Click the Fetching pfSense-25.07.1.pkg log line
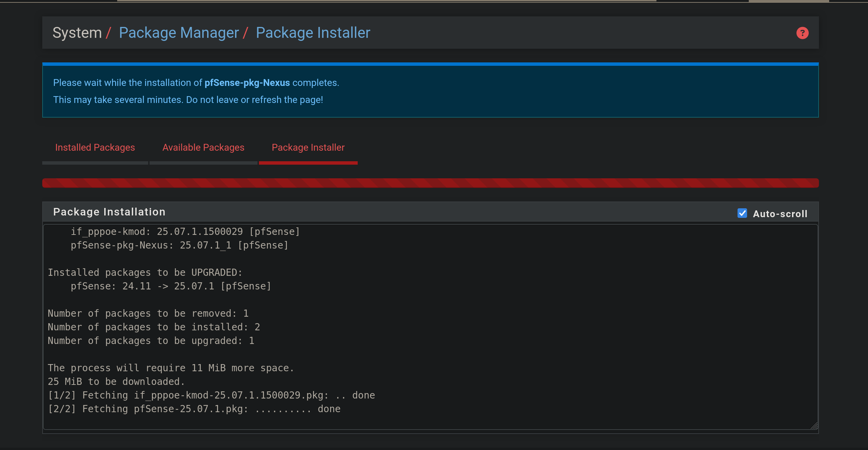 click(x=194, y=409)
